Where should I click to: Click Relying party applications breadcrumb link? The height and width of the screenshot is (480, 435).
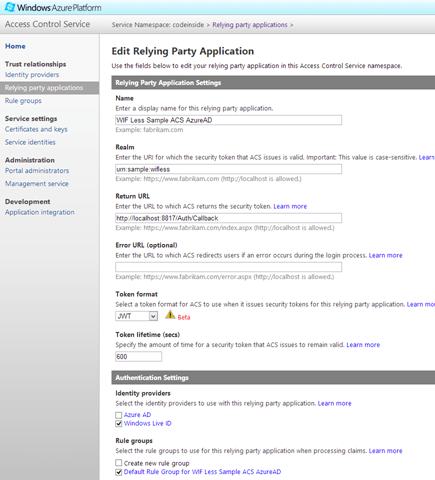pyautogui.click(x=250, y=25)
